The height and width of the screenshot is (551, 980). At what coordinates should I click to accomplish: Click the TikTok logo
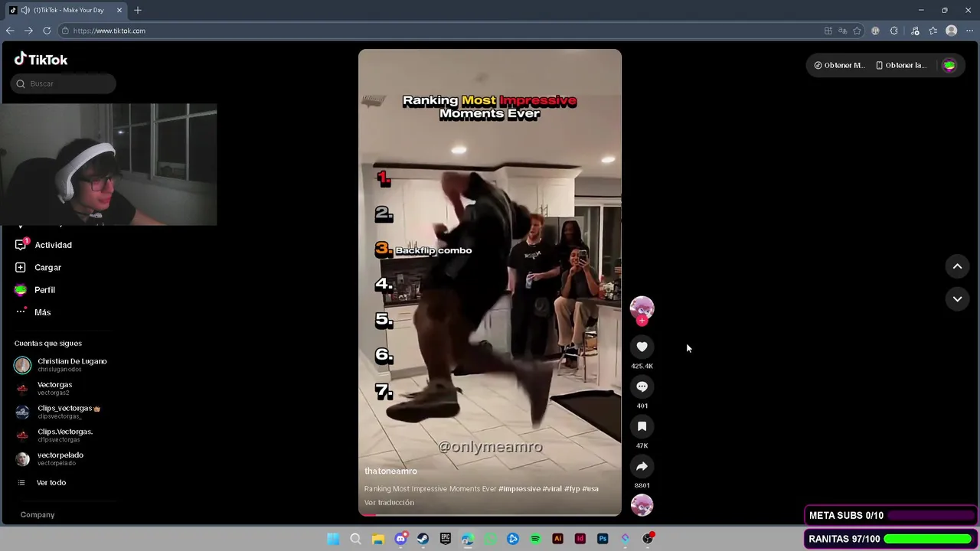(41, 59)
